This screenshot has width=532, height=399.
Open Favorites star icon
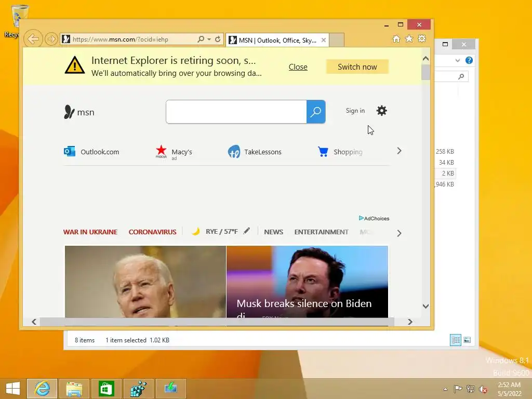coord(409,38)
